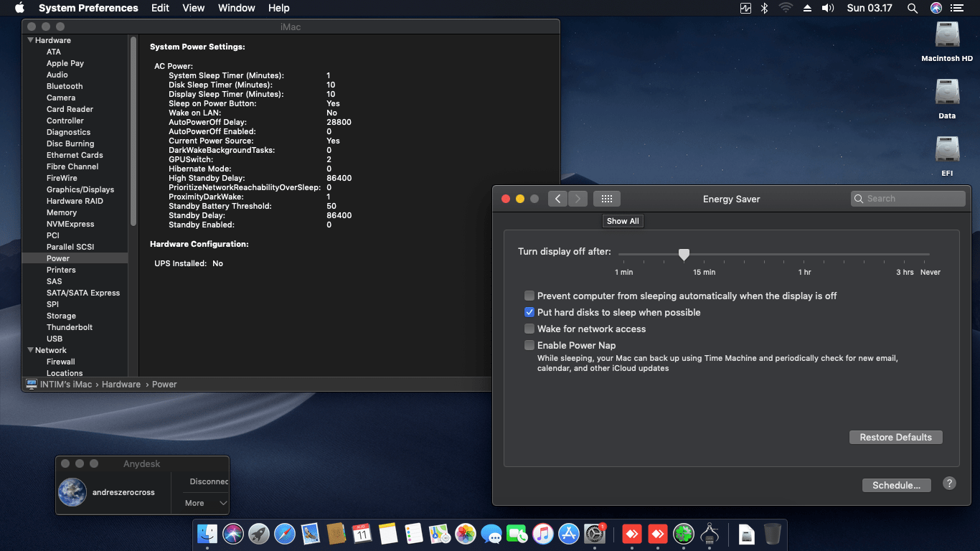Open the Window menu in the menu bar
Viewport: 980px width, 551px height.
pos(236,8)
